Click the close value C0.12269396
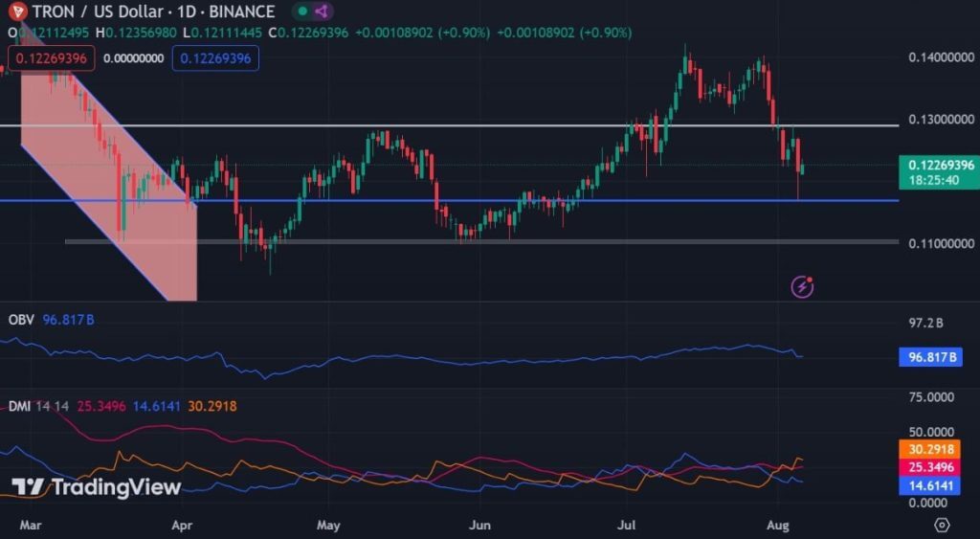Image resolution: width=980 pixels, height=539 pixels. click(308, 33)
